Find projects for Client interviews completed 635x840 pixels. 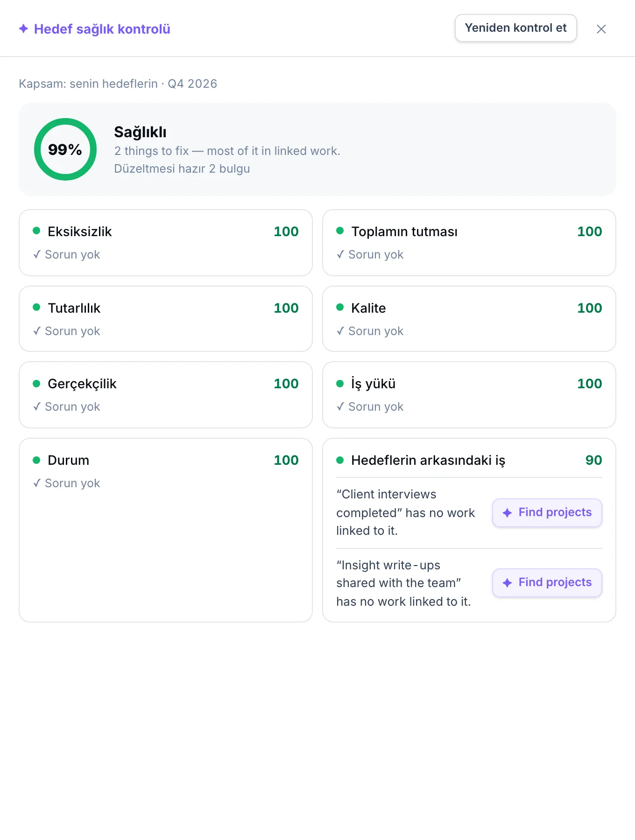coord(547,513)
